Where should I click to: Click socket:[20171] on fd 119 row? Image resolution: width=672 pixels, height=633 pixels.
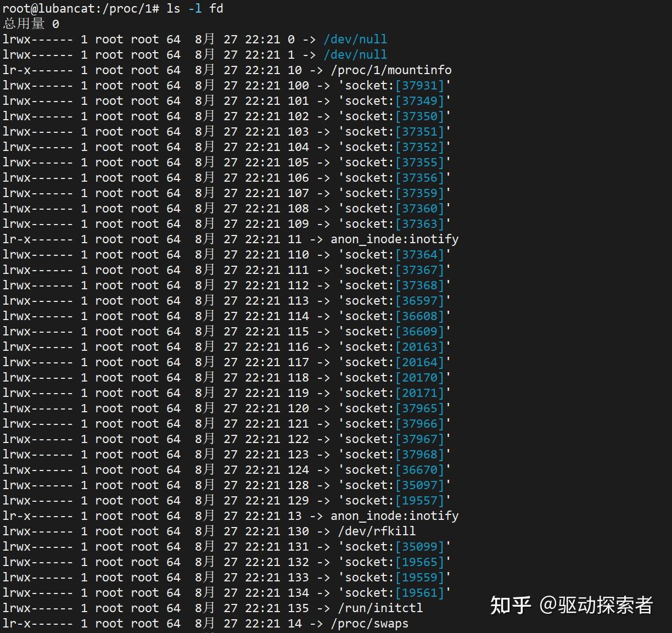click(395, 393)
